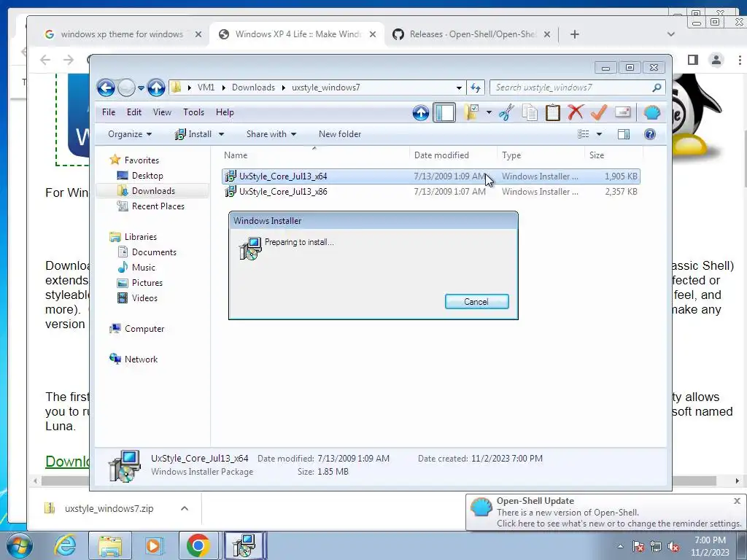747x560 pixels.
Task: Click Downloads in the address breadcrumb
Action: [253, 87]
